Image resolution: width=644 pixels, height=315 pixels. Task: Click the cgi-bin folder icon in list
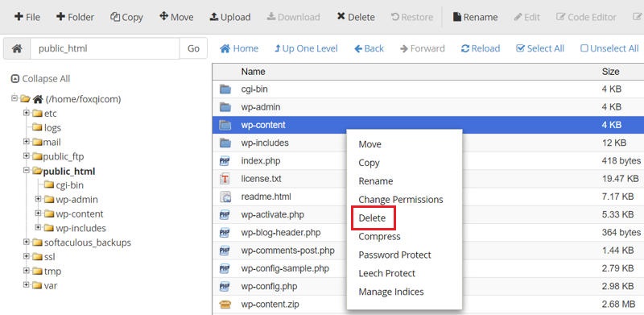click(225, 89)
